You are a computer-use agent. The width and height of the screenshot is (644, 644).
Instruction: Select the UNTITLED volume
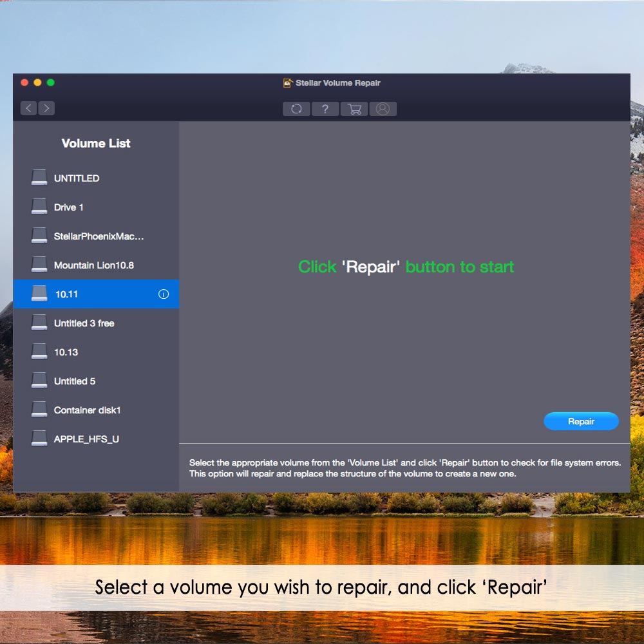(x=96, y=178)
